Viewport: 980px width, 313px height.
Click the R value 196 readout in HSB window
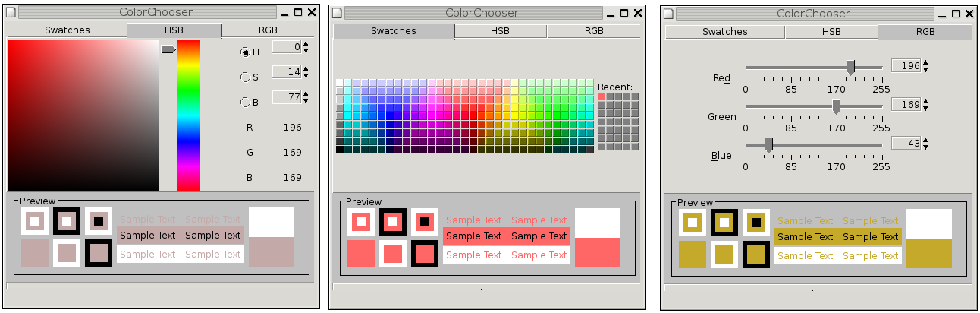pos(292,128)
